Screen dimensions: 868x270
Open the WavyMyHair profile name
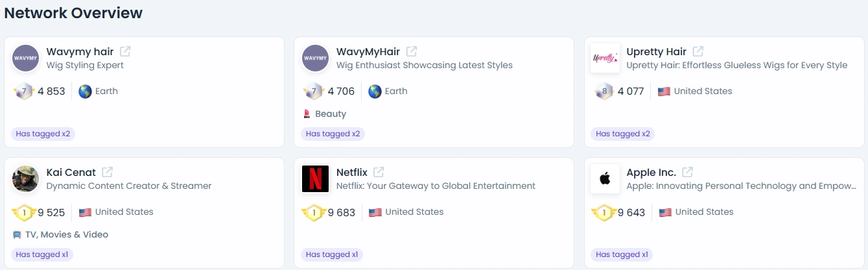368,52
